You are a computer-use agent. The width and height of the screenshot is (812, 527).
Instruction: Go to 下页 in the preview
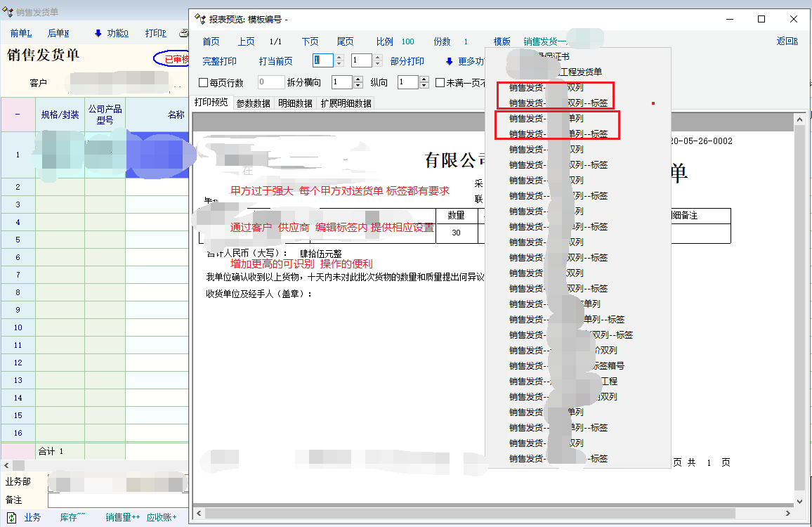tap(310, 41)
